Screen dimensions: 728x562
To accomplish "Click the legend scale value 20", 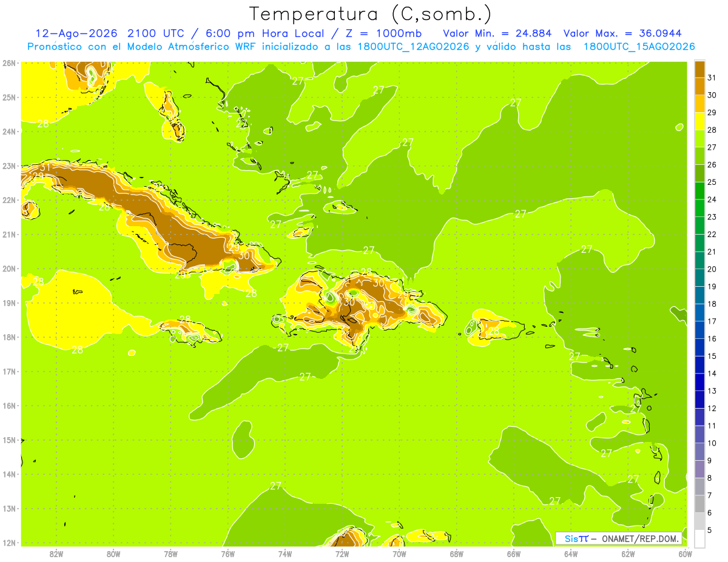I will 712,269.
